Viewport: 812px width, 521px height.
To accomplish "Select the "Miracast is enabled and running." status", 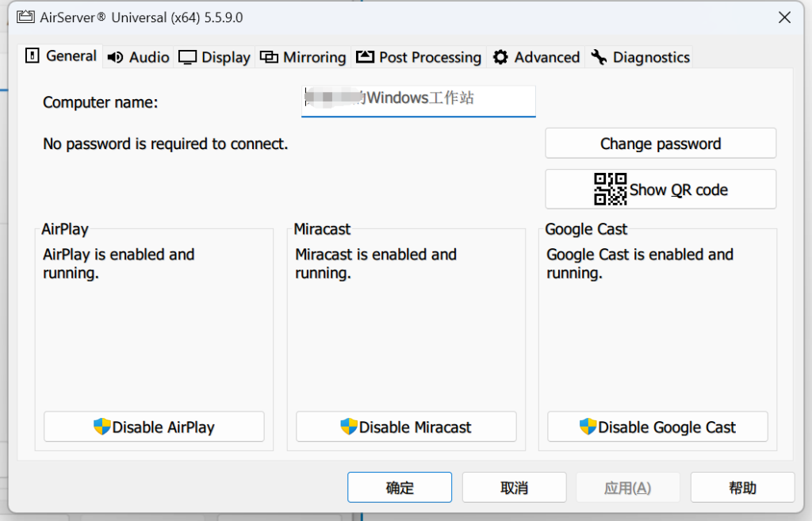I will [376, 263].
